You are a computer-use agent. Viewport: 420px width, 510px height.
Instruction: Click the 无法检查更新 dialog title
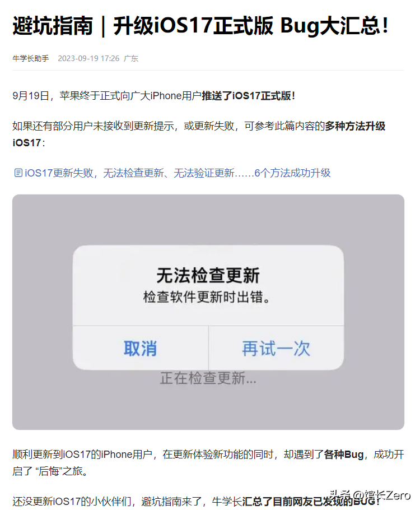(208, 275)
